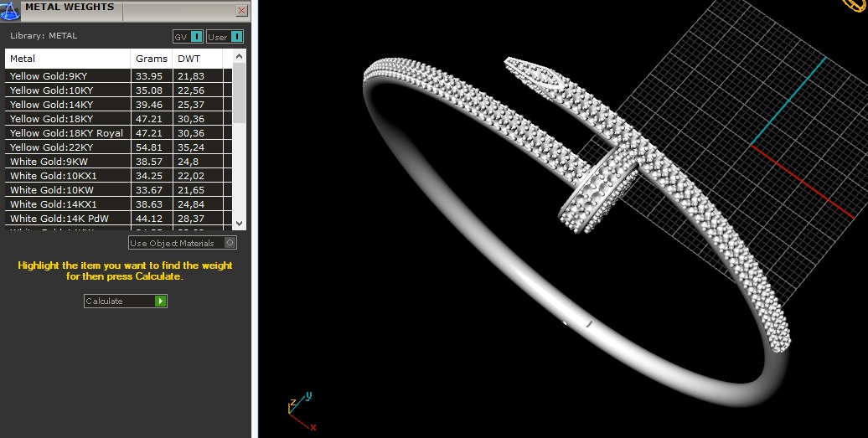Select the Yellow Gold:10KY row
This screenshot has height=438, width=868.
[118, 90]
